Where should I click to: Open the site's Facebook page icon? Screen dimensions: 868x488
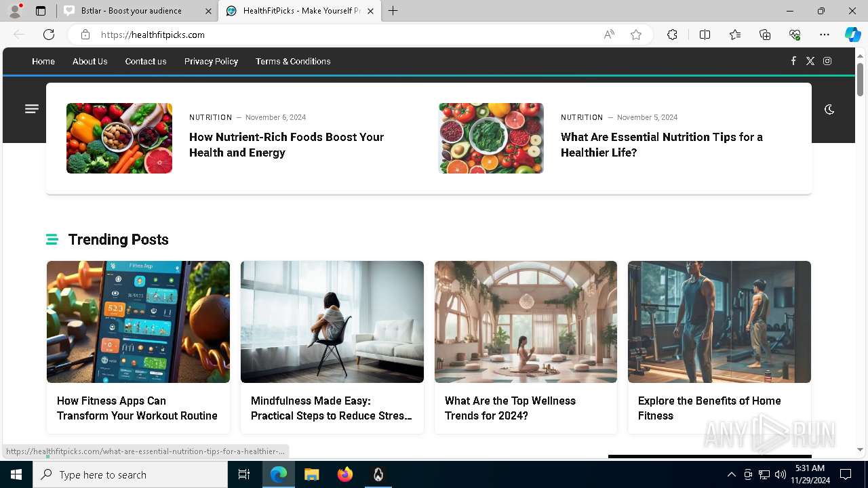pyautogui.click(x=793, y=61)
